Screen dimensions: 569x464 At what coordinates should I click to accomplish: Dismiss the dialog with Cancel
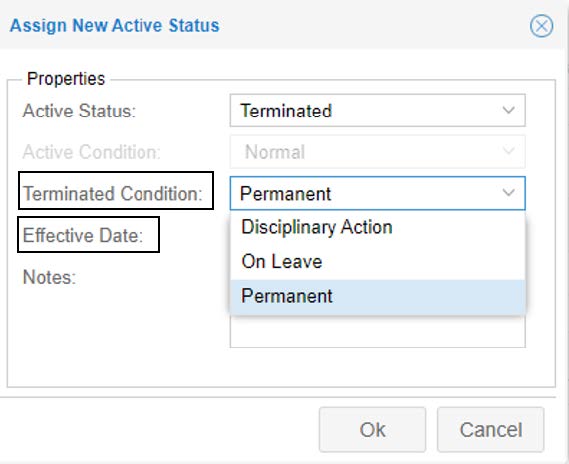pos(491,430)
